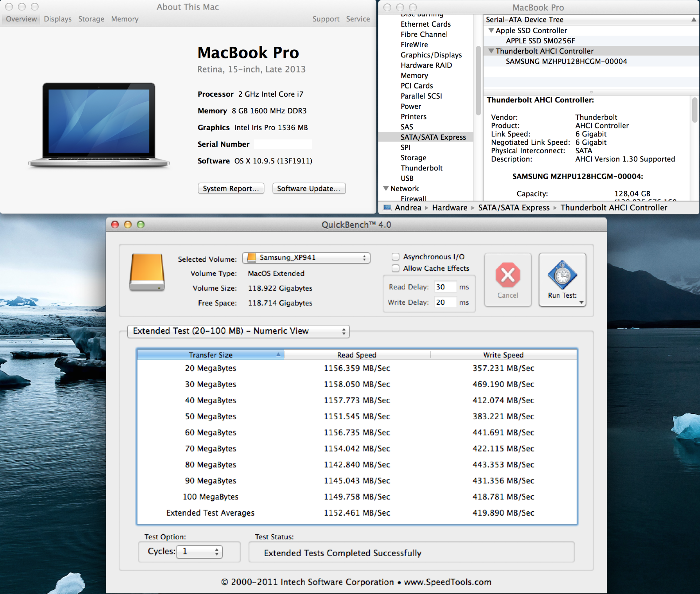Select Power in sidebar

[411, 106]
